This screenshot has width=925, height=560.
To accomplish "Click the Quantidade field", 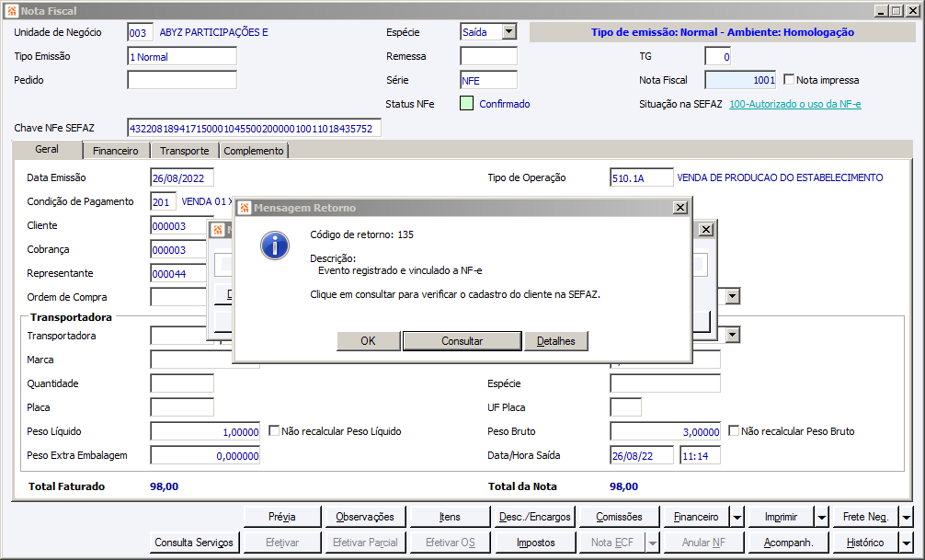I will click(182, 383).
